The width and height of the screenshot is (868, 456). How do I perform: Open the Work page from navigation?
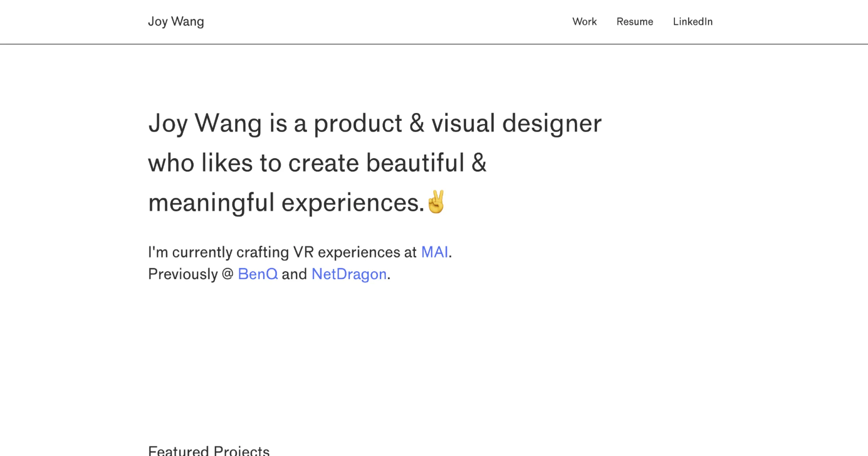click(x=584, y=22)
